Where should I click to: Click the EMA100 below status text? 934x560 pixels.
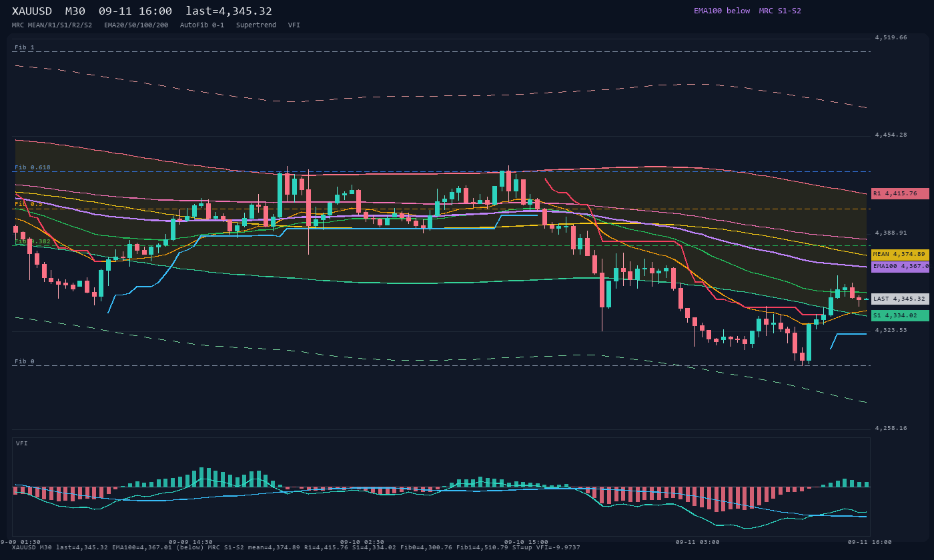(x=722, y=11)
